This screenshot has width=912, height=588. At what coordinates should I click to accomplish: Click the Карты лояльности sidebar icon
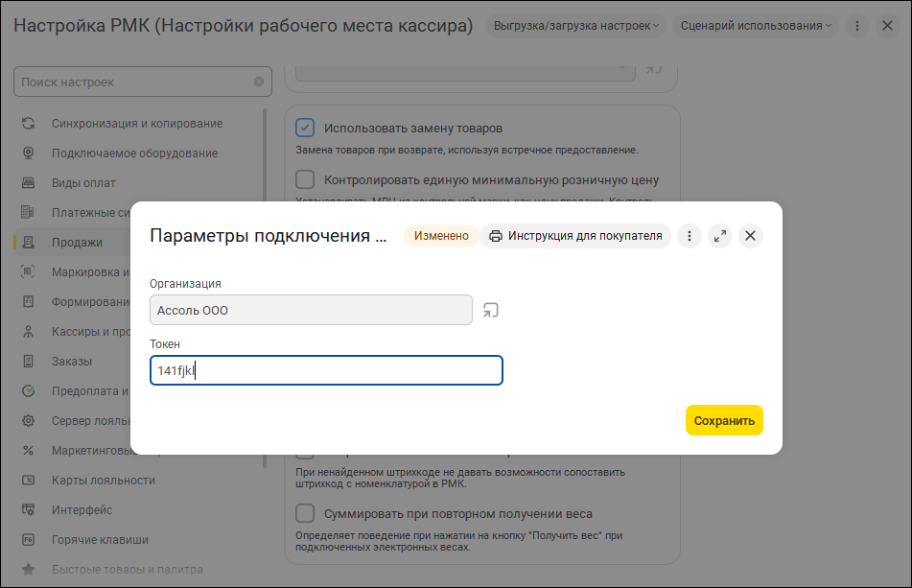point(29,481)
